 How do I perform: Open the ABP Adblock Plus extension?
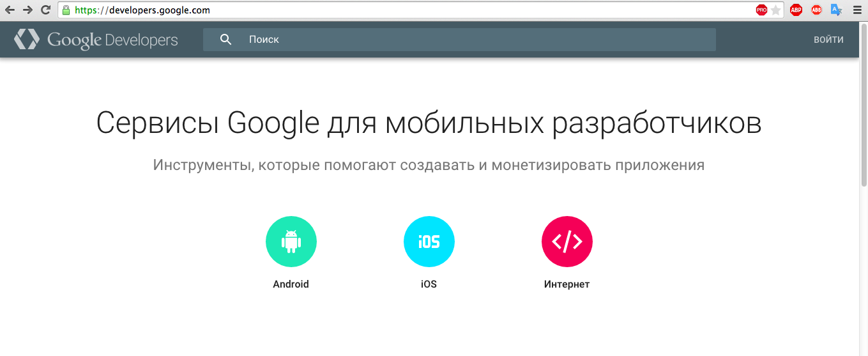coord(796,10)
